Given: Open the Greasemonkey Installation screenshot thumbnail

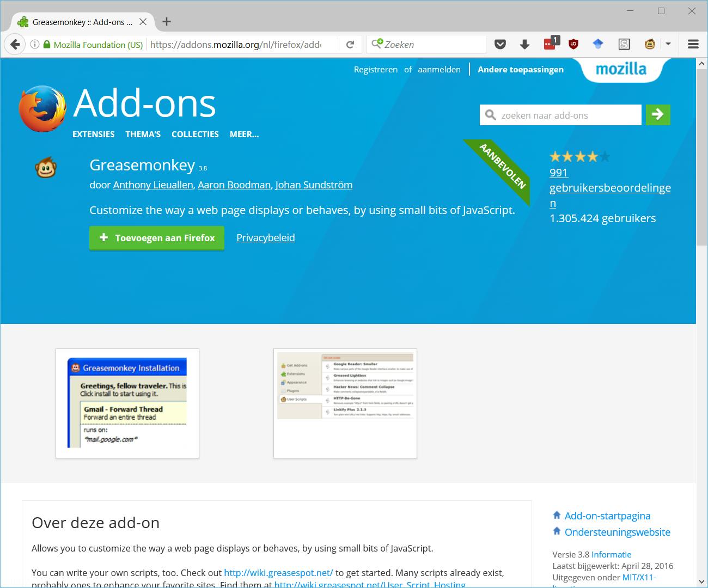Looking at the screenshot, I should 127,403.
